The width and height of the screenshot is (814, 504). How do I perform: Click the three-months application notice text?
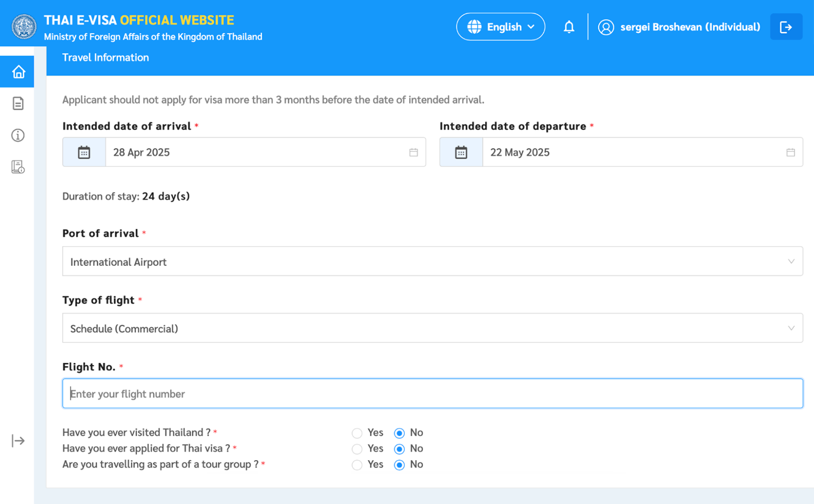(273, 100)
